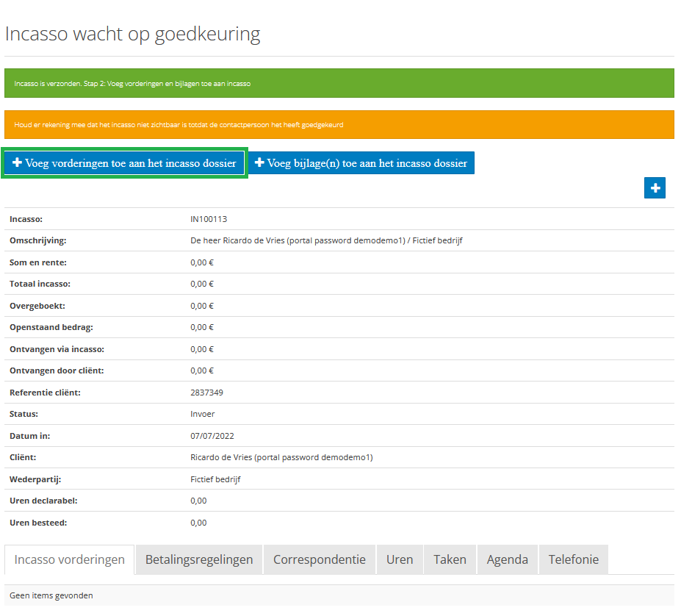Click the Som en rente amount 0,00 €

point(202,262)
